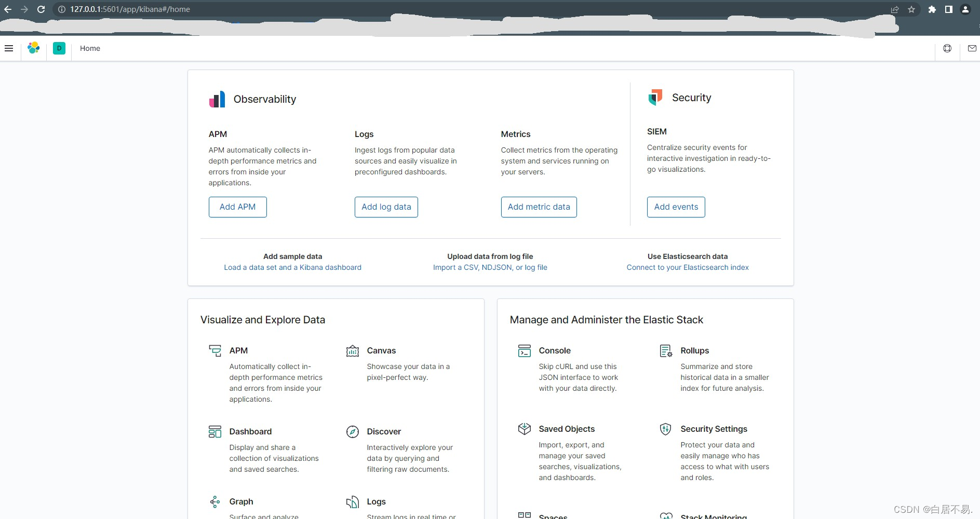The width and height of the screenshot is (980, 519).
Task: Click 'Visualize and Explore Data' heading
Action: pos(263,320)
